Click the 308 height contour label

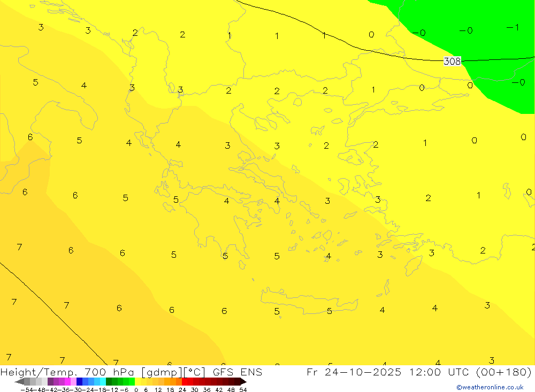point(452,61)
